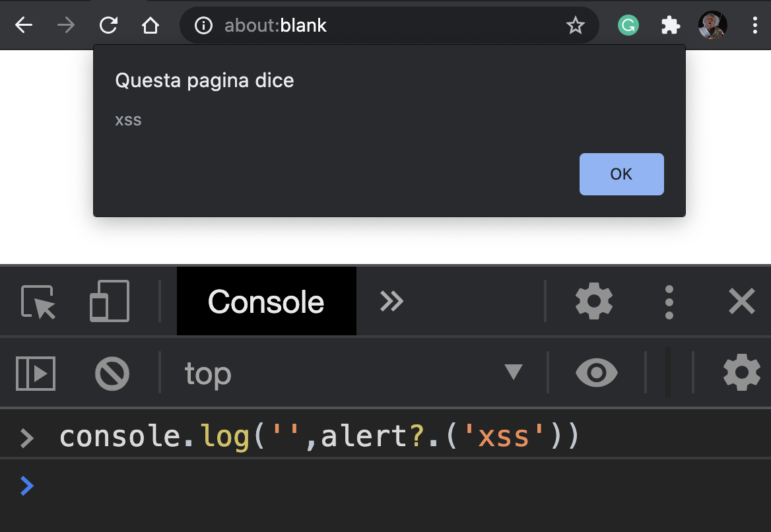Navigate back with the back arrow

click(23, 25)
